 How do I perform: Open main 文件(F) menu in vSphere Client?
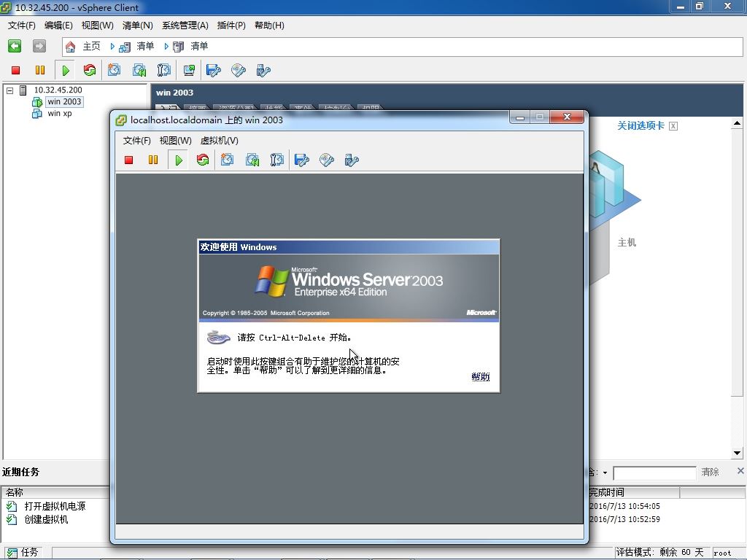point(21,26)
